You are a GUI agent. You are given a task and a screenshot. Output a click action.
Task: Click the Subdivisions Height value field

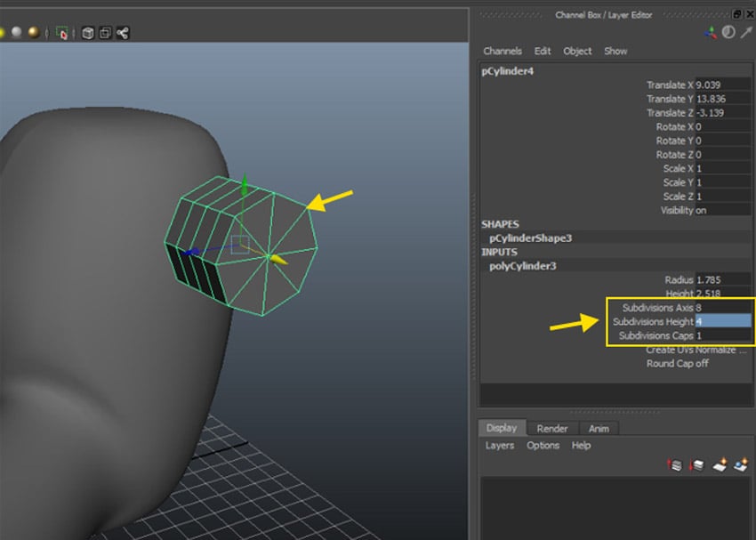tap(722, 321)
